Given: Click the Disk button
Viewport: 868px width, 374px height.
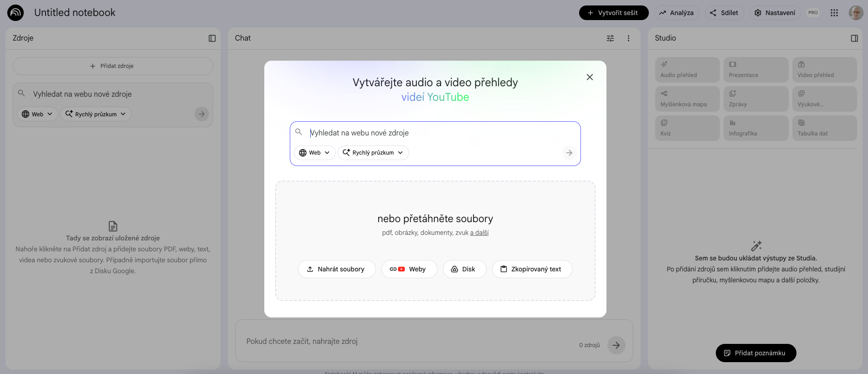Looking at the screenshot, I should (464, 269).
